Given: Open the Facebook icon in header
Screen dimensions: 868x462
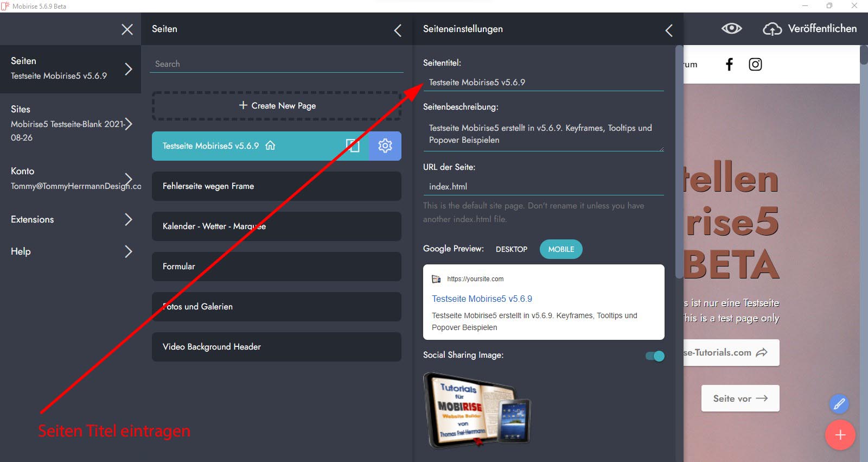Looking at the screenshot, I should point(729,65).
